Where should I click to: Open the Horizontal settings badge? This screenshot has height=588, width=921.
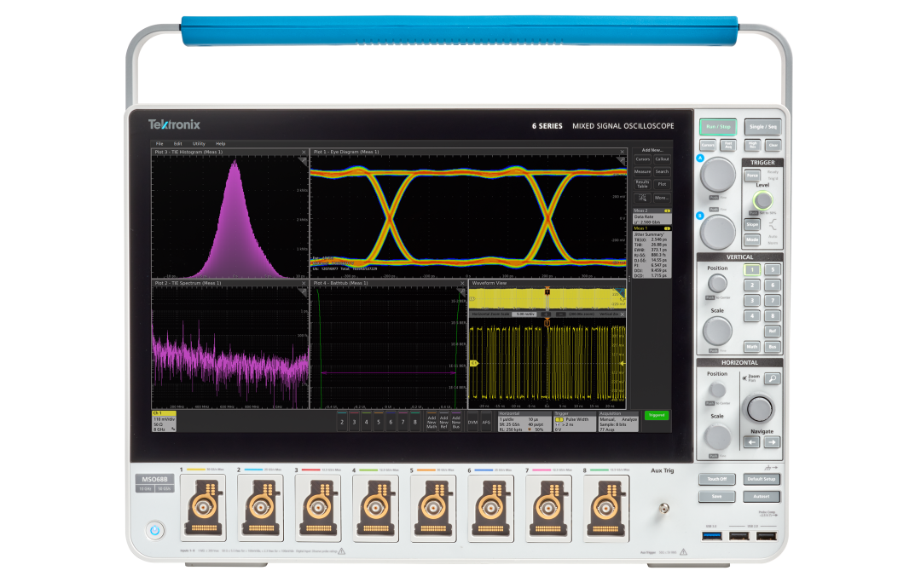[x=524, y=421]
